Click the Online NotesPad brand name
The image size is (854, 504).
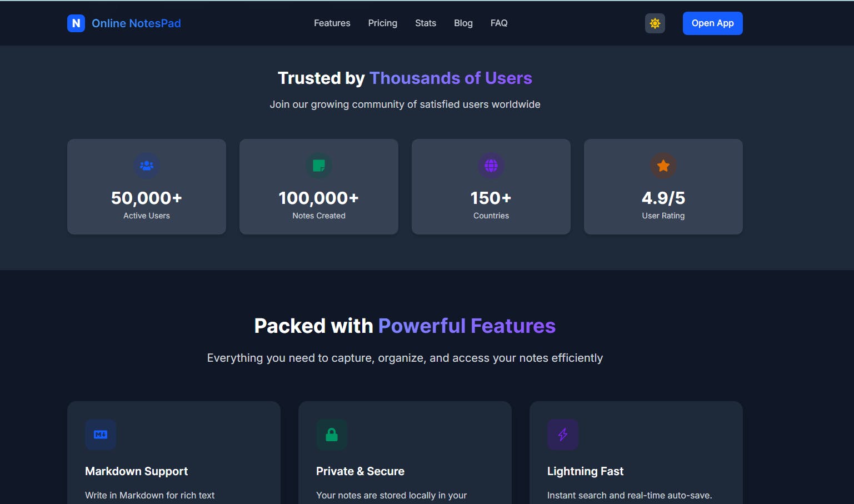point(136,23)
